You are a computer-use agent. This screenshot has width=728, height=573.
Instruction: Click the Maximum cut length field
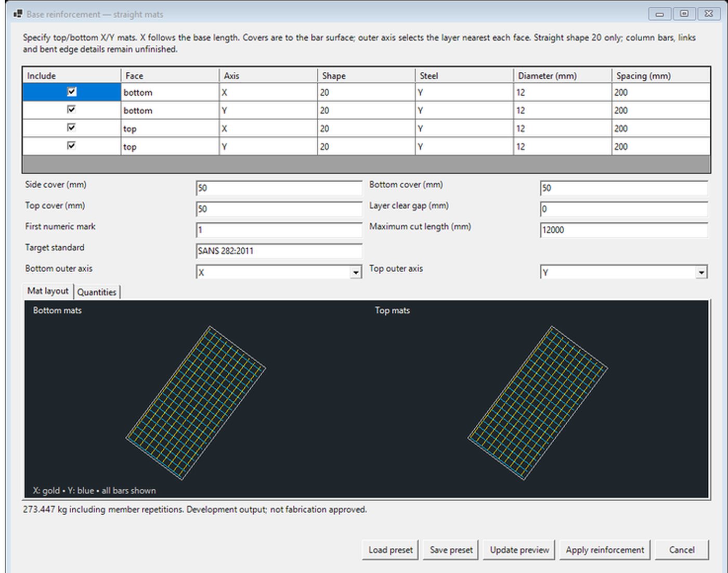pyautogui.click(x=624, y=230)
